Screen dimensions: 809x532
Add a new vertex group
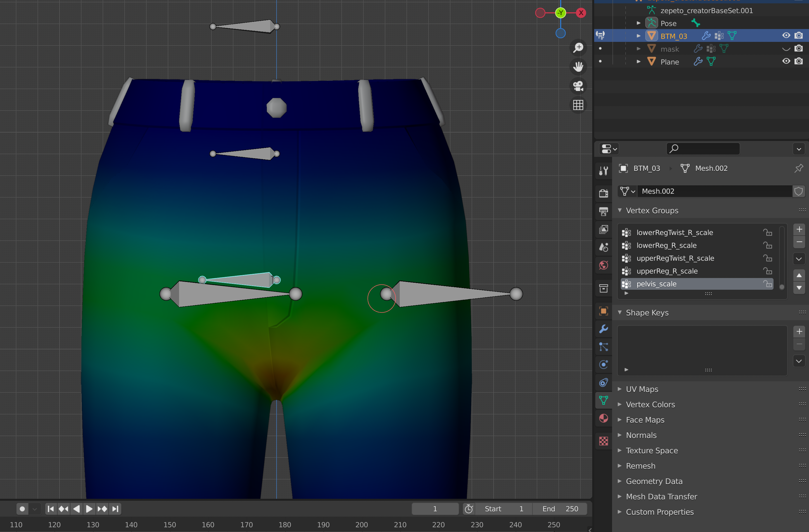(799, 230)
